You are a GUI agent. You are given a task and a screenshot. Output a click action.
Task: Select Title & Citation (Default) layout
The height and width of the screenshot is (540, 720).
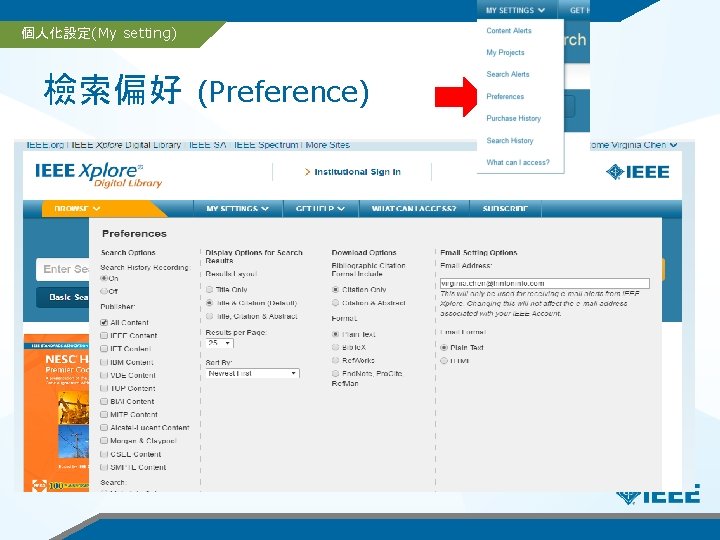210,303
